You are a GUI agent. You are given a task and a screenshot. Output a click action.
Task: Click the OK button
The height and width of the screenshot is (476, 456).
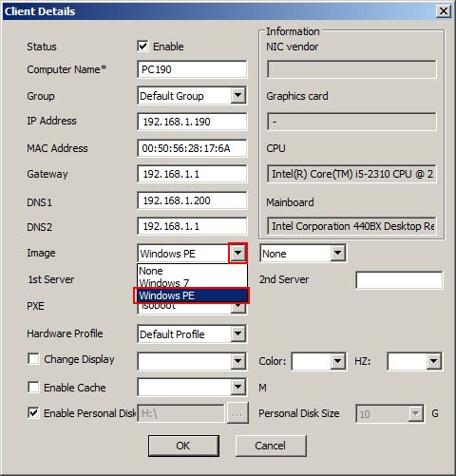point(183,446)
